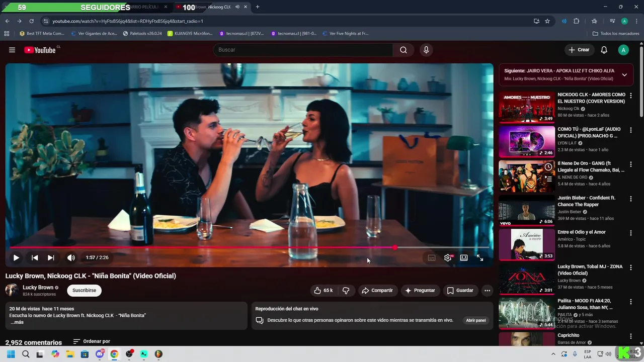Open options for Il Nene De Oro GANG
The image size is (644, 362).
coord(630,164)
